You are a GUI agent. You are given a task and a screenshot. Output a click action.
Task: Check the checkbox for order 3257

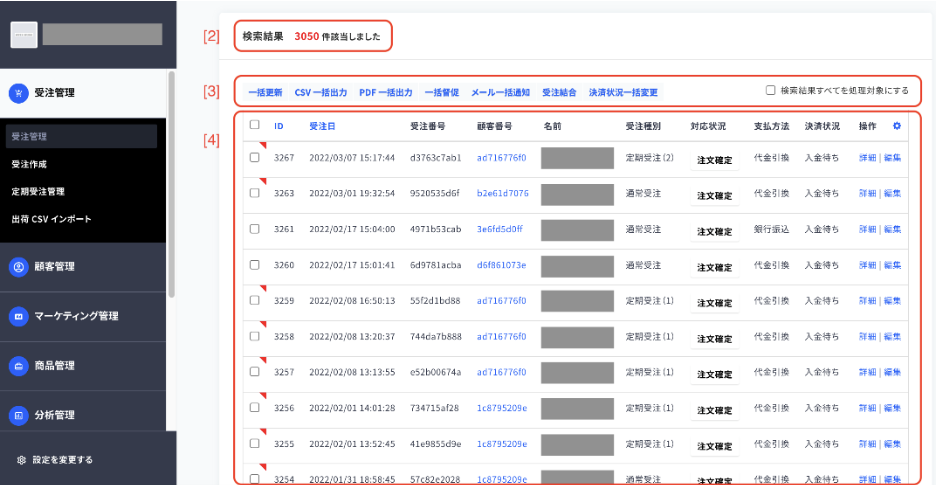(x=255, y=372)
